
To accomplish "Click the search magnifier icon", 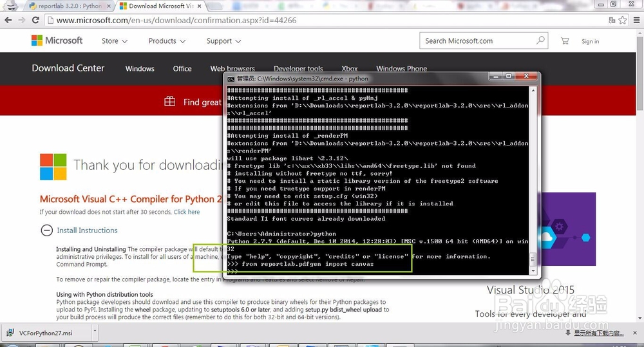I will click(x=540, y=41).
